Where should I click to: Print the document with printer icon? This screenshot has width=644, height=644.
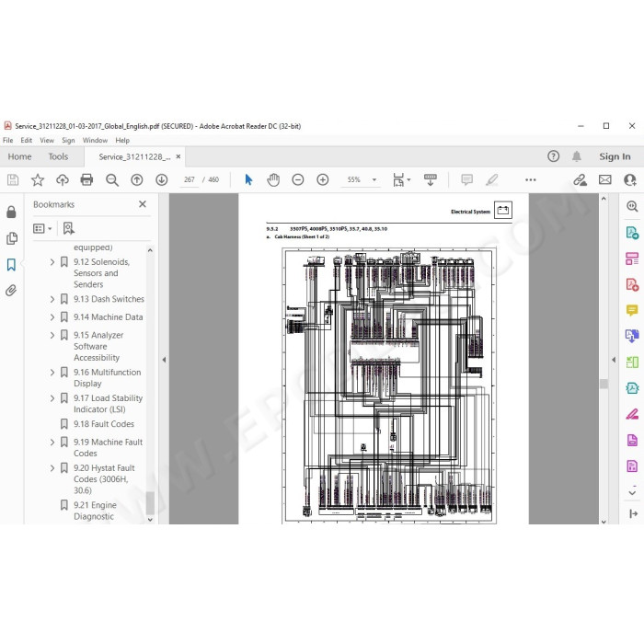[x=86, y=179]
